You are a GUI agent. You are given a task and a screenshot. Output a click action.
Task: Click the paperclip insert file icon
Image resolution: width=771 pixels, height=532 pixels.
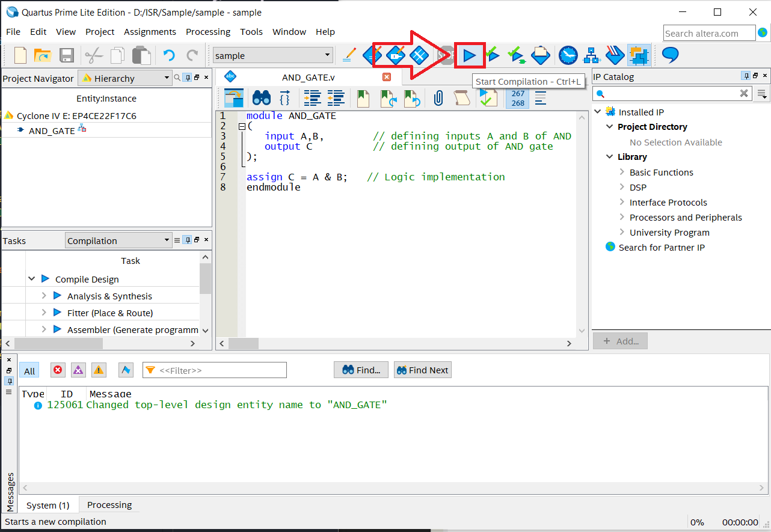point(438,98)
